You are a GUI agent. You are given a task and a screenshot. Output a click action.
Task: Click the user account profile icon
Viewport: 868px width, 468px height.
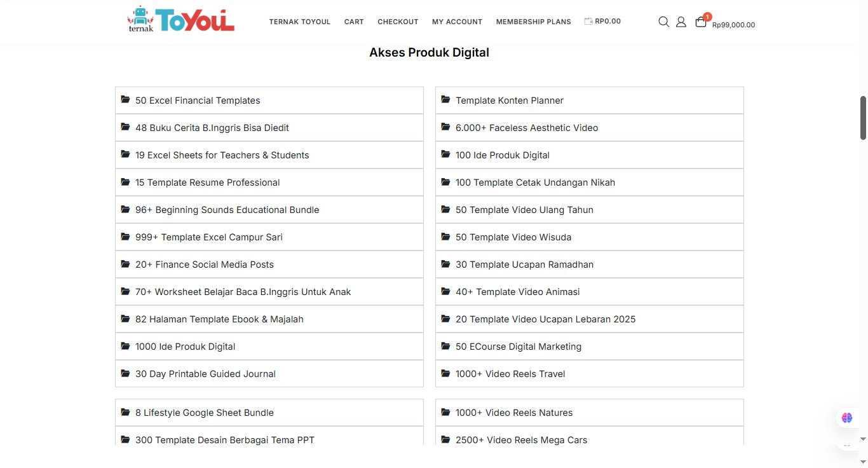tap(681, 22)
